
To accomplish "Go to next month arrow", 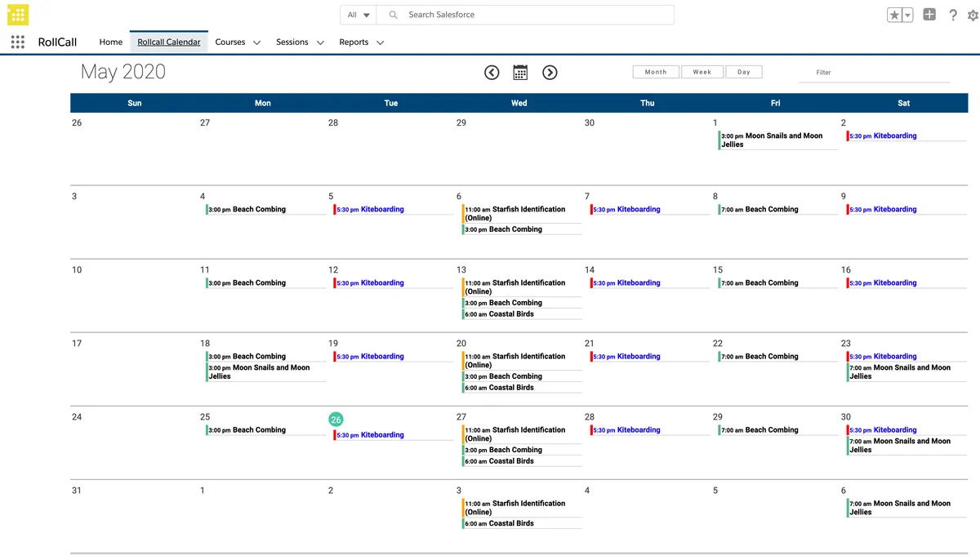I will [x=550, y=73].
